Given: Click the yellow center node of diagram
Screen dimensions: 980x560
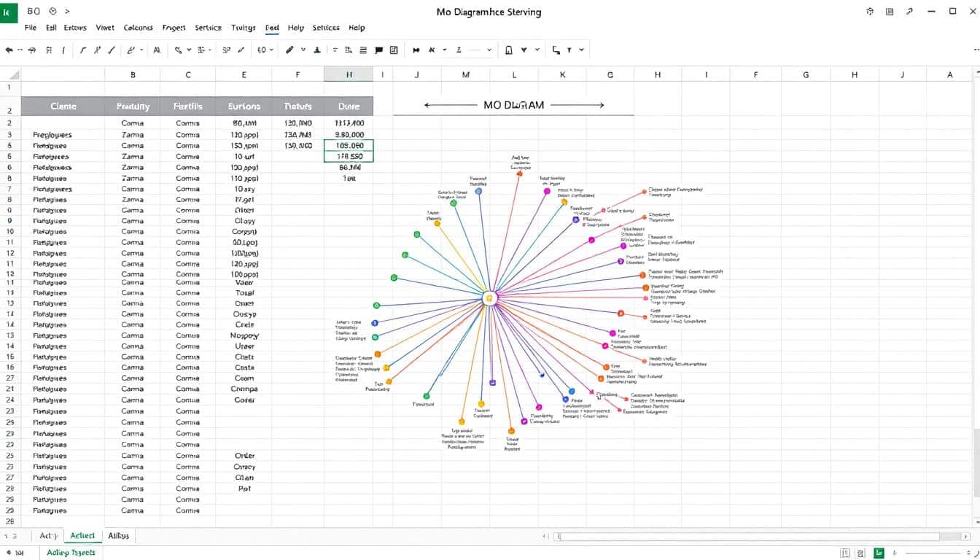Looking at the screenshot, I should coord(490,297).
